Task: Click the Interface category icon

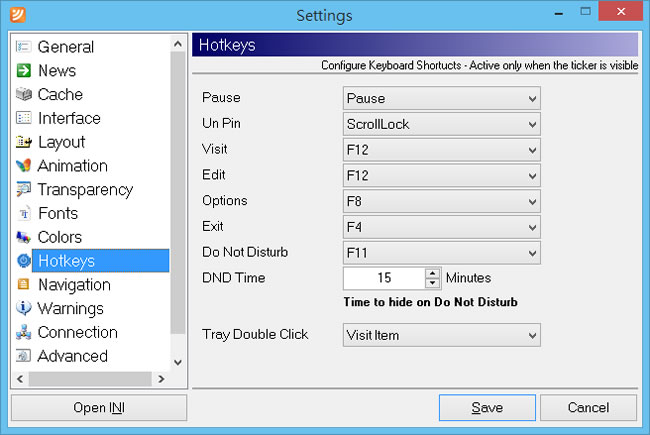Action: (24, 118)
